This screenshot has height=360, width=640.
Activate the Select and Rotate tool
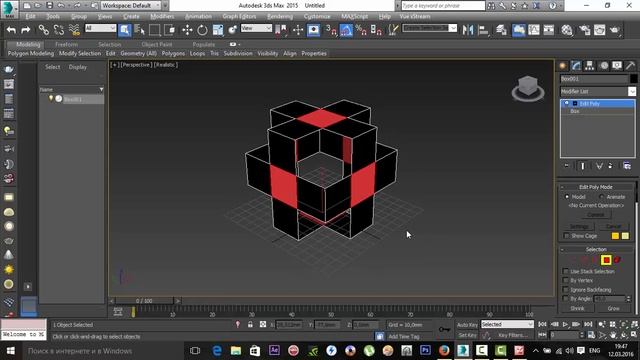click(x=202, y=30)
